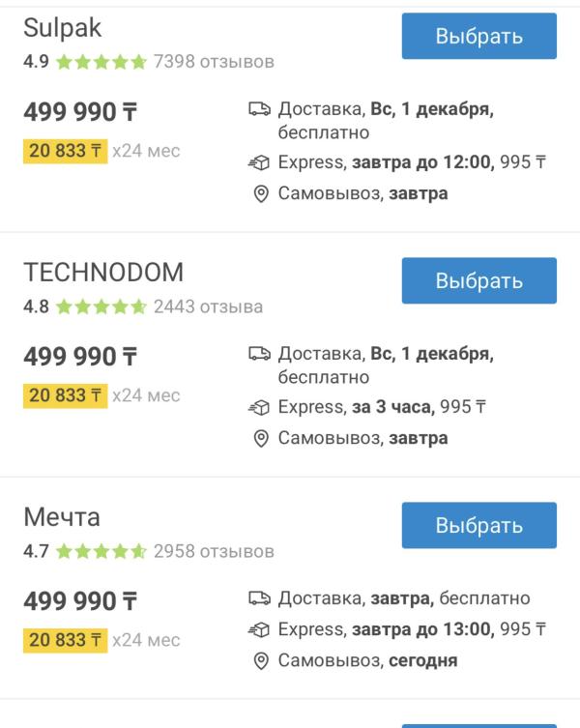580x728 pixels.
Task: Click Sulpak's star rating icons
Action: (x=101, y=62)
